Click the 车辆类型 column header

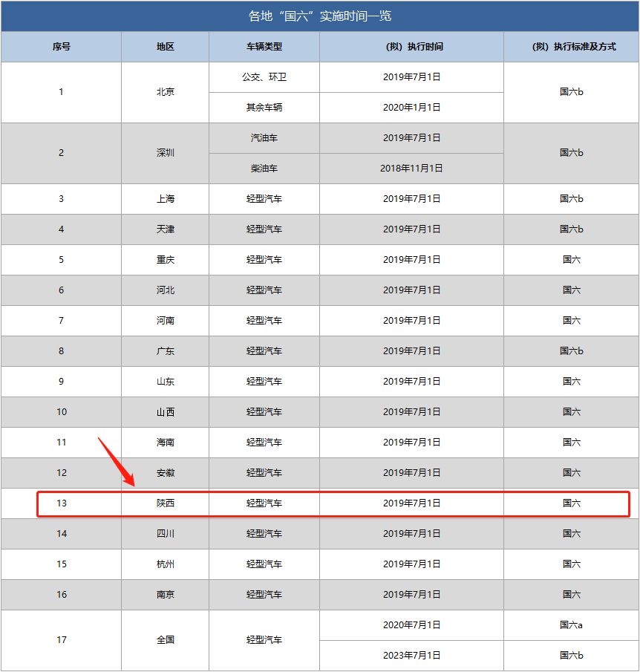pos(264,47)
